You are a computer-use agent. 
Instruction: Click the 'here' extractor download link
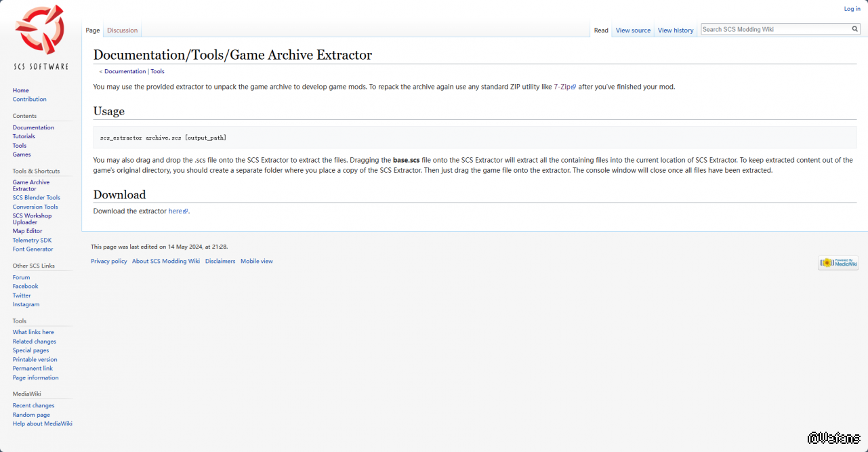point(175,211)
